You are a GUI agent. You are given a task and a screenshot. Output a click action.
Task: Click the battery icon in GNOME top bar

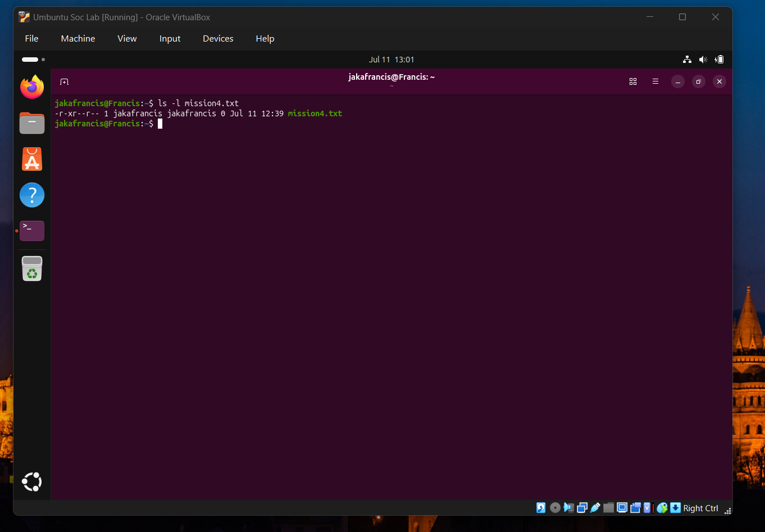tap(720, 60)
